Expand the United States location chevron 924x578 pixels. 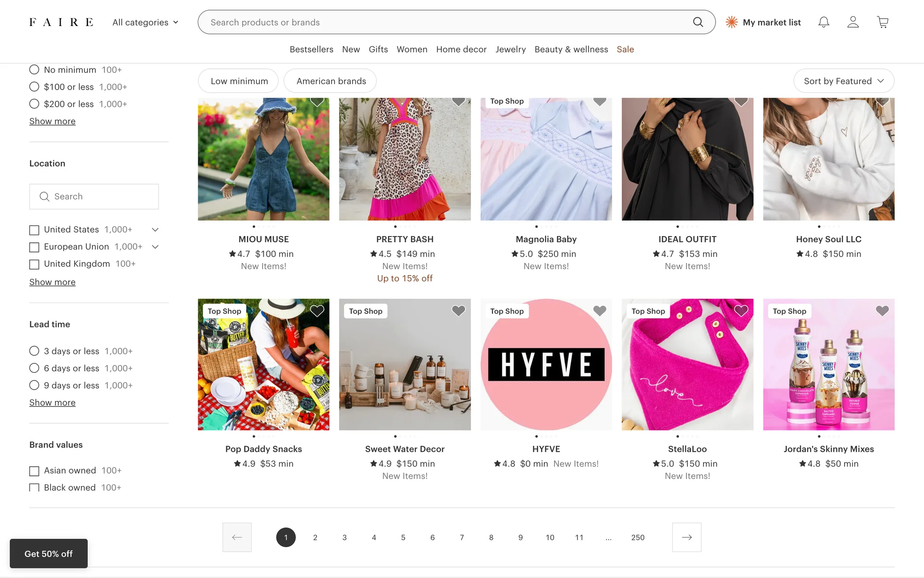[155, 230]
